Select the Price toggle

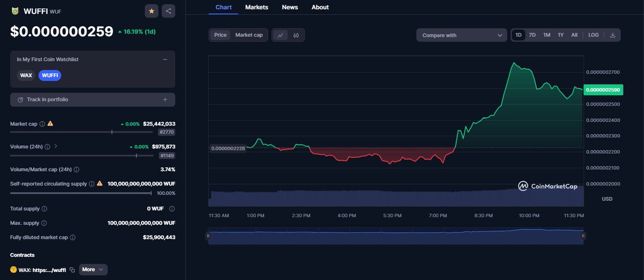click(221, 35)
